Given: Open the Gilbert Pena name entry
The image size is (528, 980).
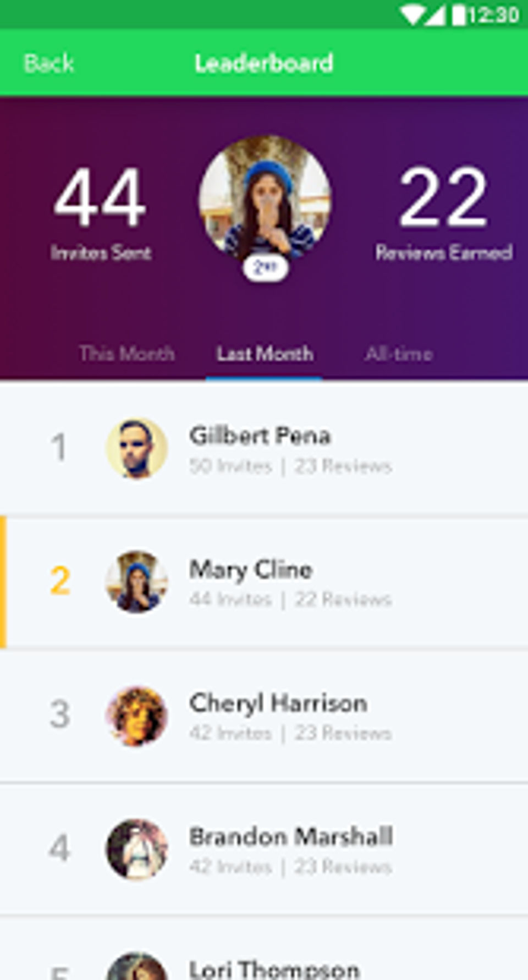Looking at the screenshot, I should pyautogui.click(x=260, y=436).
